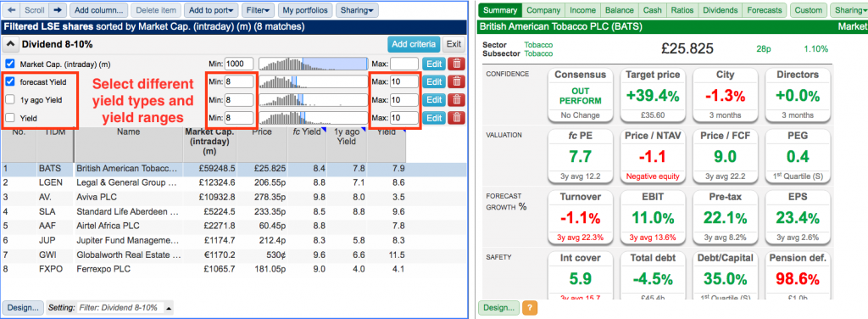868x319 pixels.
Task: Collapse the Dividend 8-10% filter panel
Action: (x=10, y=44)
